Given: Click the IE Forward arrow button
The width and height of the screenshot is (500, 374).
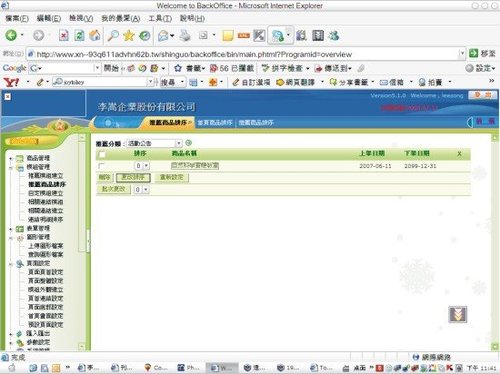Looking at the screenshot, I should pyautogui.click(x=38, y=35).
